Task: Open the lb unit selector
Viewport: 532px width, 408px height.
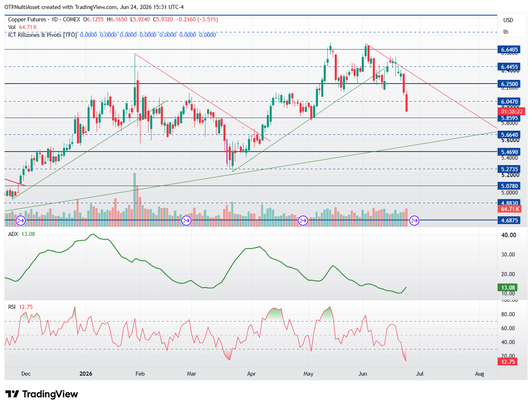Action: click(506, 32)
